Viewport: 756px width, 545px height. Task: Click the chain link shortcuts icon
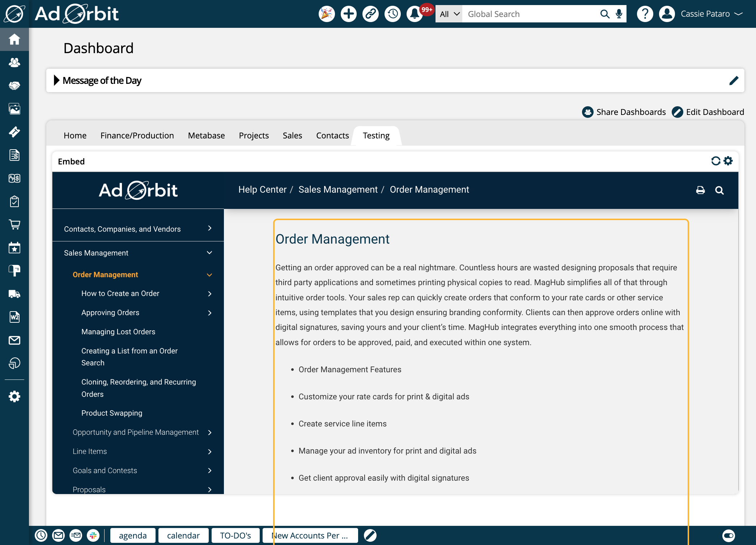click(x=371, y=14)
